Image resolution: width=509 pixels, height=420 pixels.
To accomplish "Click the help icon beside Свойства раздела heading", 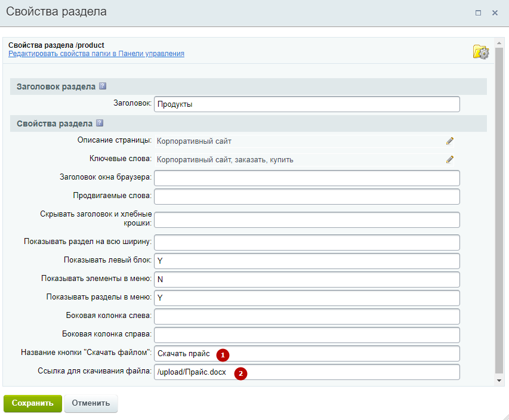I will pyautogui.click(x=100, y=123).
